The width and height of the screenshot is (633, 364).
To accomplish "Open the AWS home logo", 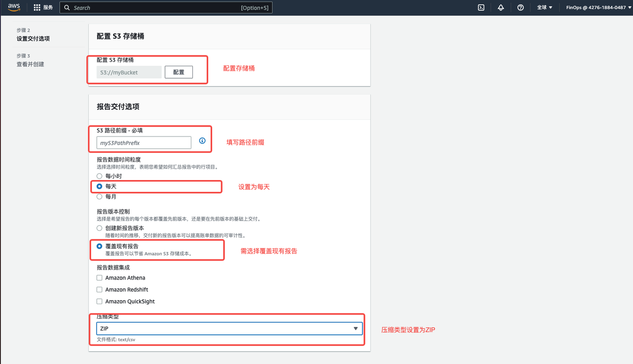I will point(13,7).
